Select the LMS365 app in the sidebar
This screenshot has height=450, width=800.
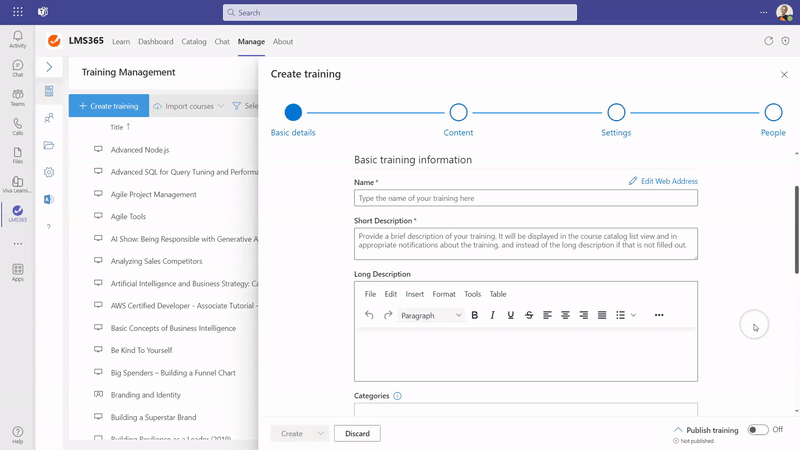18,213
